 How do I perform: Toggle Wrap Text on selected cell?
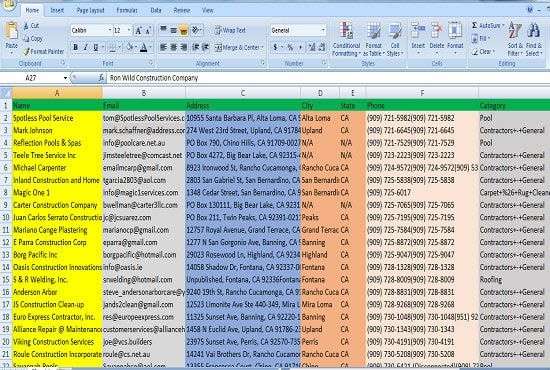tap(230, 31)
